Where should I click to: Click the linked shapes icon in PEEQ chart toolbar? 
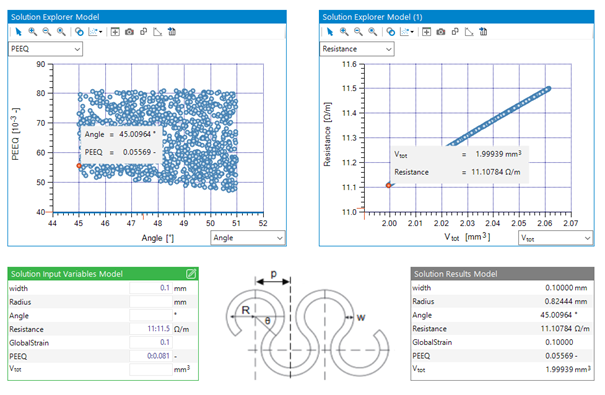[x=144, y=32]
